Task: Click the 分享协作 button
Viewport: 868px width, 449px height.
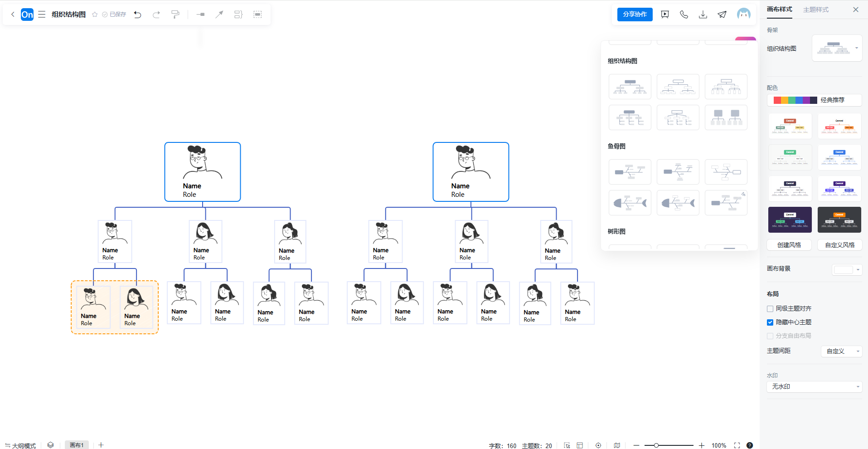Action: (635, 15)
